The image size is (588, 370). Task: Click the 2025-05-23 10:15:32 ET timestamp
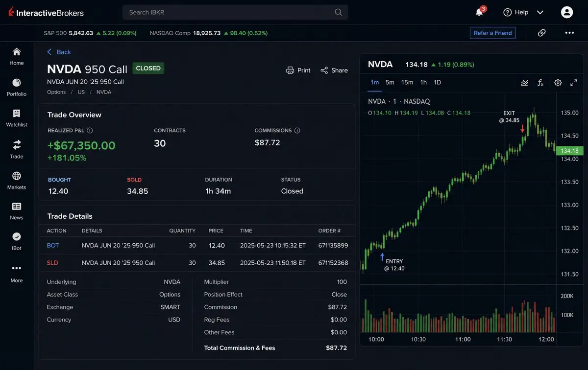[273, 246]
